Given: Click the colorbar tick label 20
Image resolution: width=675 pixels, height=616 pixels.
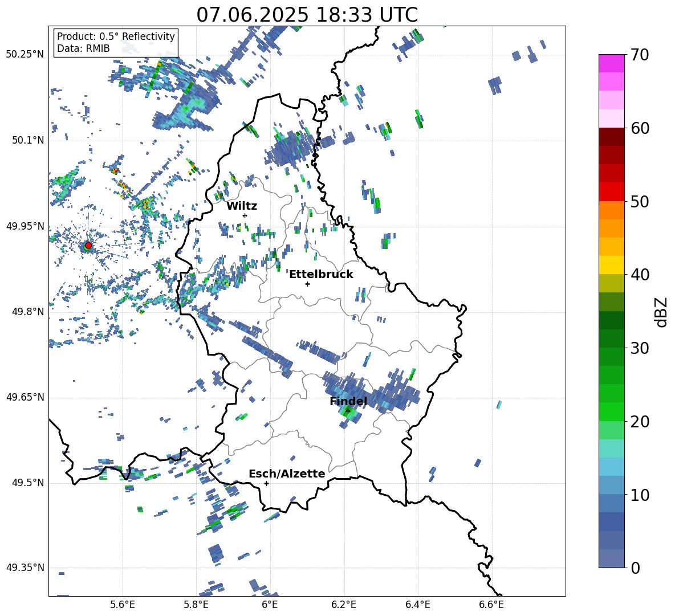Looking at the screenshot, I should click(640, 421).
